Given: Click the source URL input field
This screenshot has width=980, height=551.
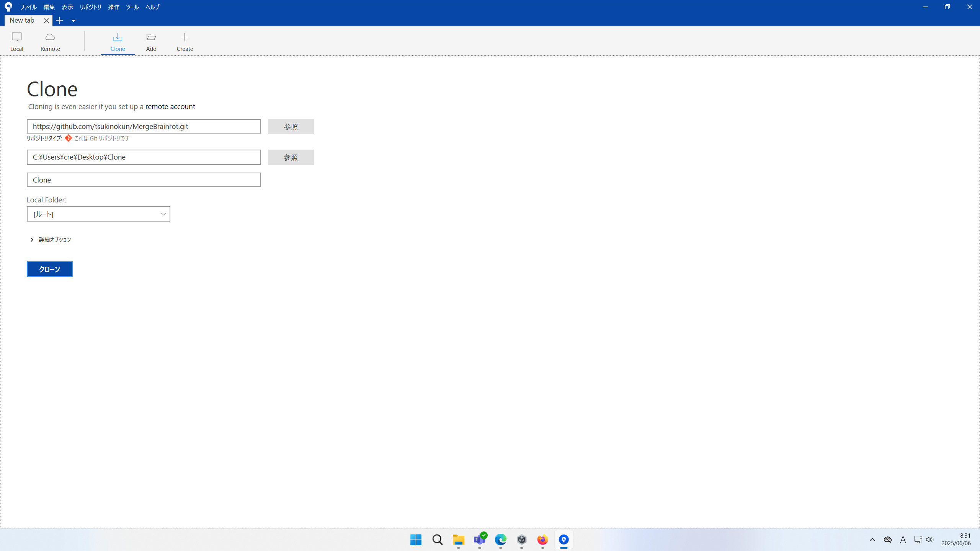Looking at the screenshot, I should 144,126.
